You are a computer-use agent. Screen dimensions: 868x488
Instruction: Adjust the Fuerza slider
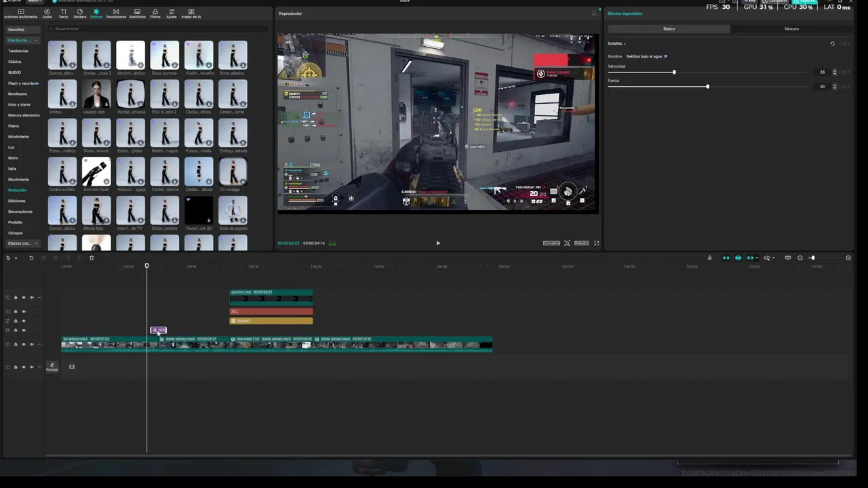[708, 86]
